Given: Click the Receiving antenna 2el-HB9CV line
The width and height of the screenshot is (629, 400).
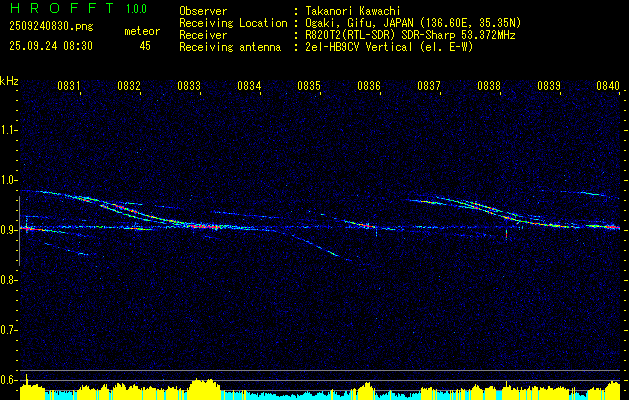Looking at the screenshot, I should 389,47.
